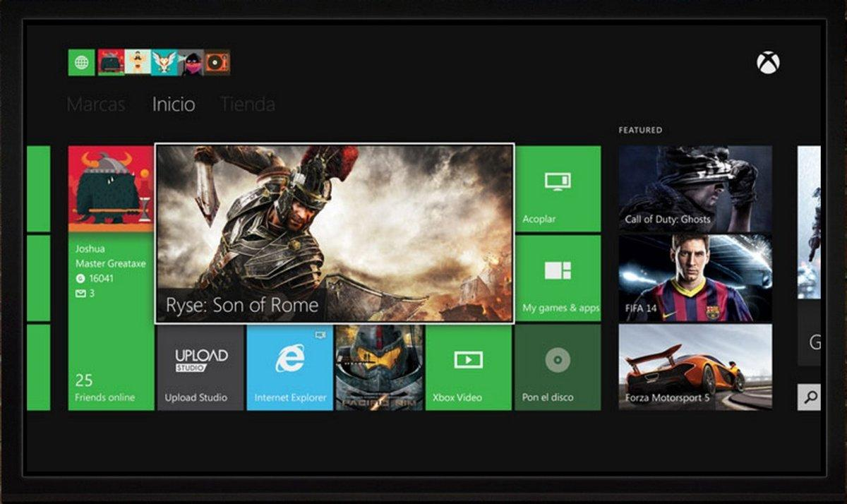Switch to the Marcas tab
The image size is (847, 504).
(x=96, y=105)
